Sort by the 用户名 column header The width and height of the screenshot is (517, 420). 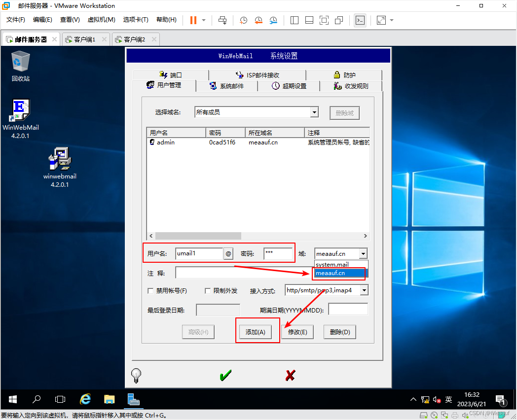click(177, 133)
